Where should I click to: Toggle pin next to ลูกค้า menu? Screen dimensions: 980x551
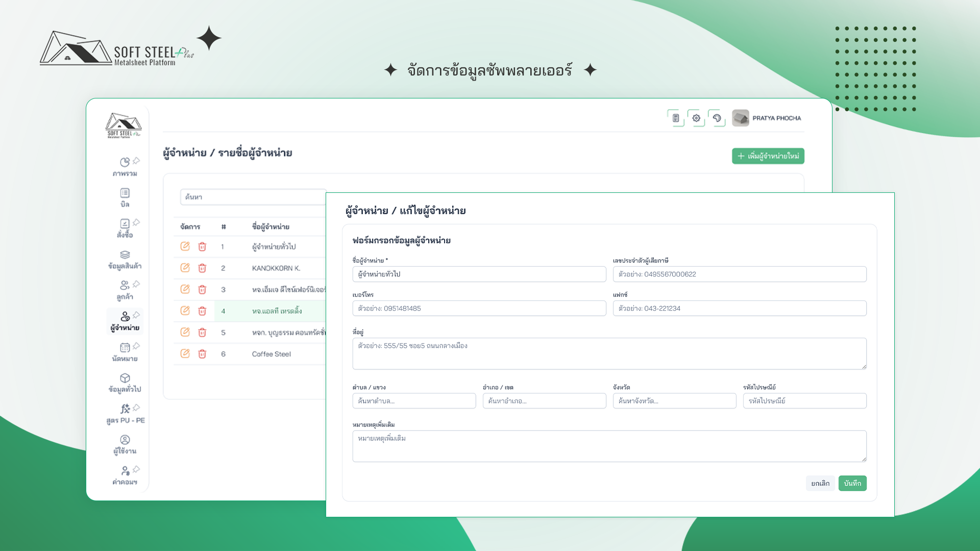coord(136,284)
